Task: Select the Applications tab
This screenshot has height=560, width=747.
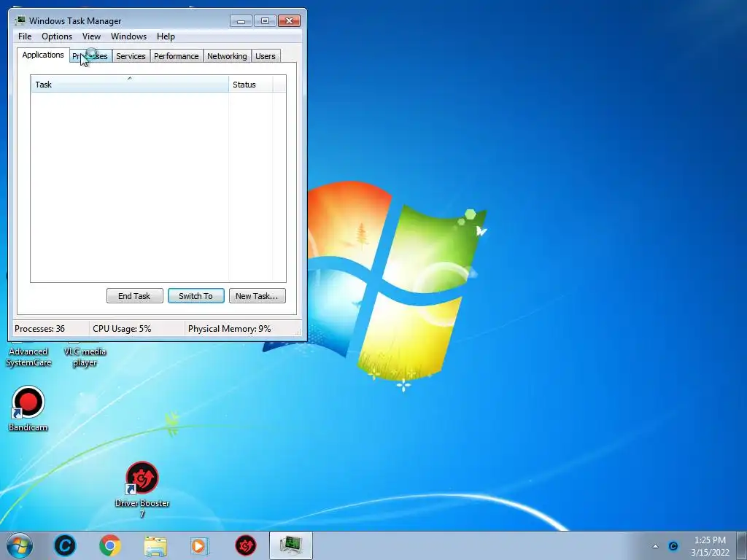Action: pyautogui.click(x=43, y=55)
